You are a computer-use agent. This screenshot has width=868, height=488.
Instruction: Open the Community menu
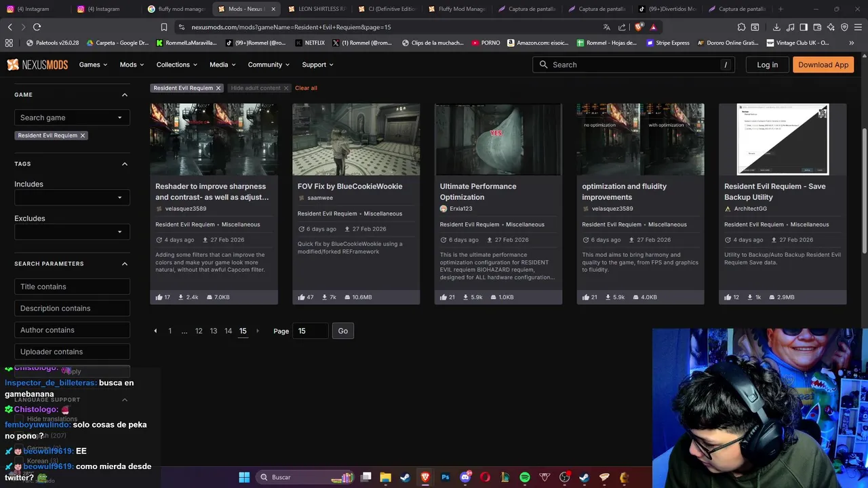pyautogui.click(x=269, y=64)
